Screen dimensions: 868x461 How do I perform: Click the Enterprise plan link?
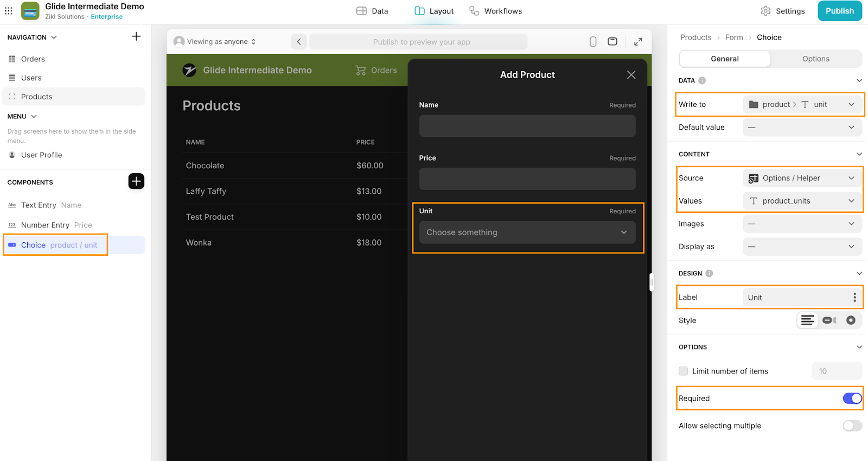coord(107,17)
